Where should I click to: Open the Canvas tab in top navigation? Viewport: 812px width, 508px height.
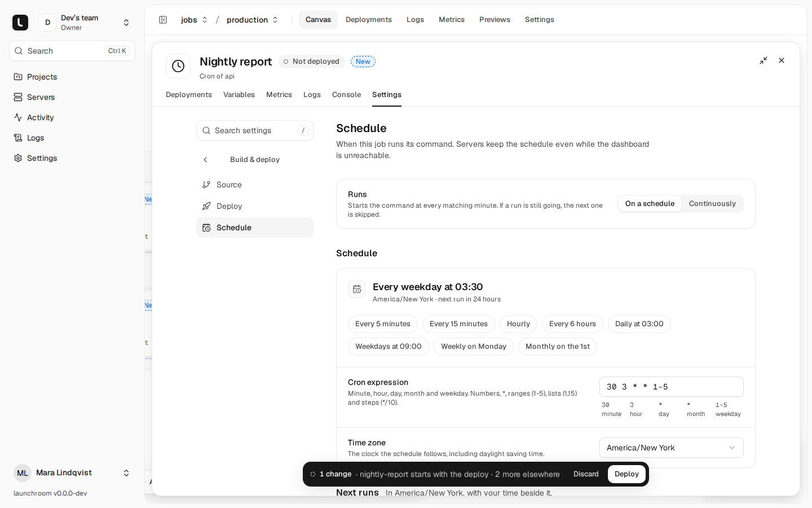pyautogui.click(x=318, y=20)
